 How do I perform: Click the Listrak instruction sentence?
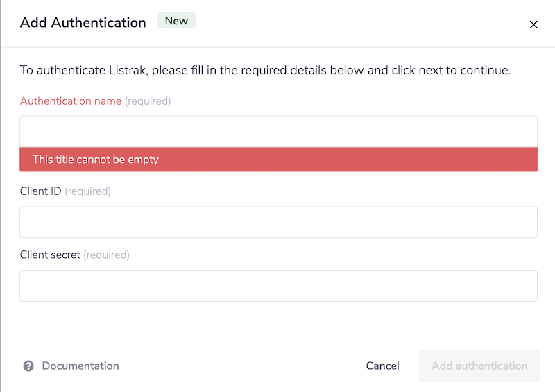(265, 71)
